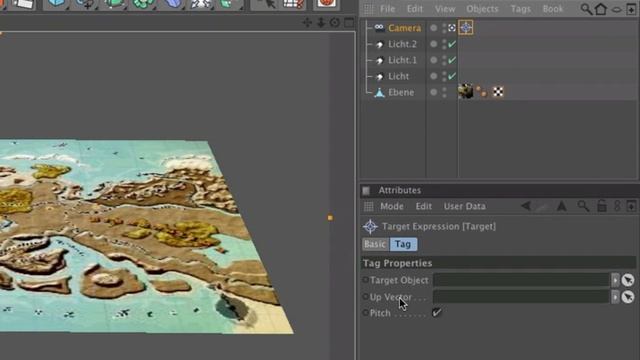The height and width of the screenshot is (360, 640).
Task: Click Target Object pick cursor icon
Action: click(628, 280)
